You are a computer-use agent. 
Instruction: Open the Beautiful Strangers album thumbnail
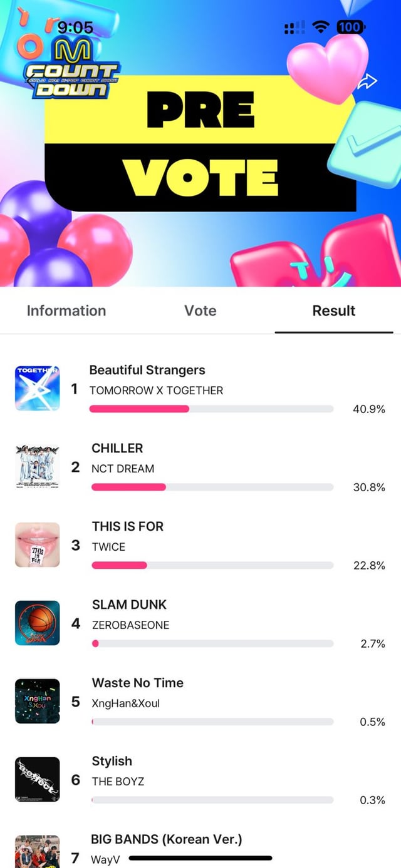tap(37, 389)
